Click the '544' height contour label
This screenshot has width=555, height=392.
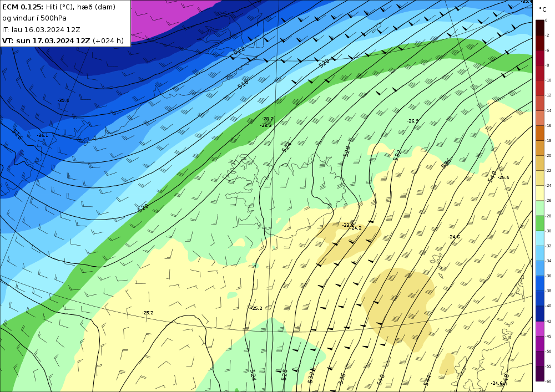(x=427, y=380)
